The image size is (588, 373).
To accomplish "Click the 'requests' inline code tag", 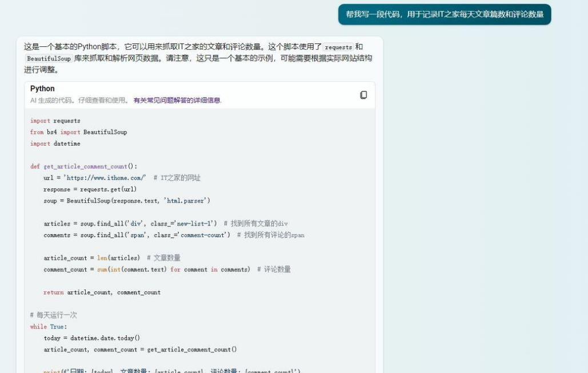I will tap(338, 47).
